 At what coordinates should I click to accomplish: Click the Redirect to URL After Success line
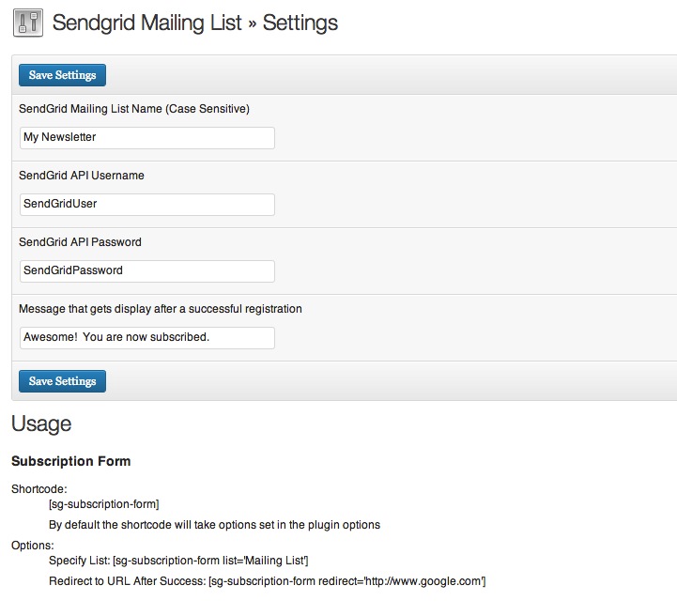[268, 581]
